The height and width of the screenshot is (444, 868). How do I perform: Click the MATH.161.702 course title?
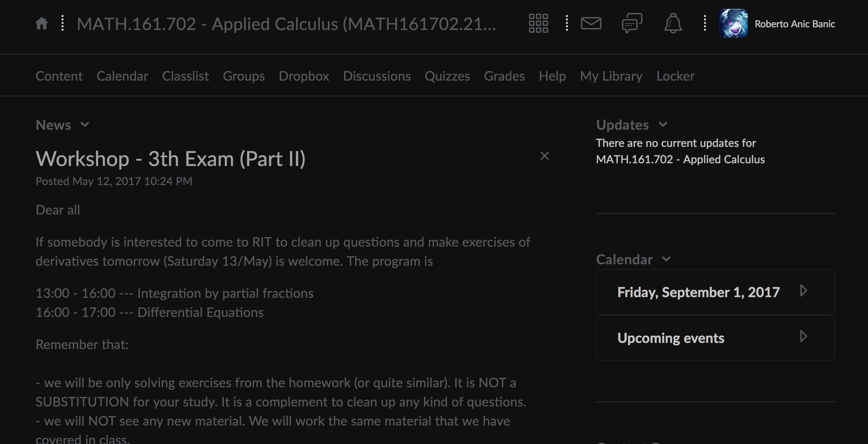click(x=286, y=24)
